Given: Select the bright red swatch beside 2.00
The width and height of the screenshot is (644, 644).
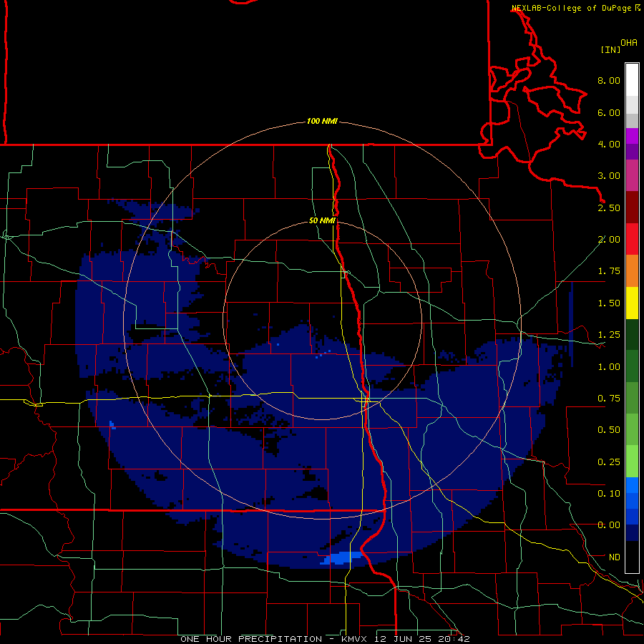Looking at the screenshot, I should click(632, 239).
